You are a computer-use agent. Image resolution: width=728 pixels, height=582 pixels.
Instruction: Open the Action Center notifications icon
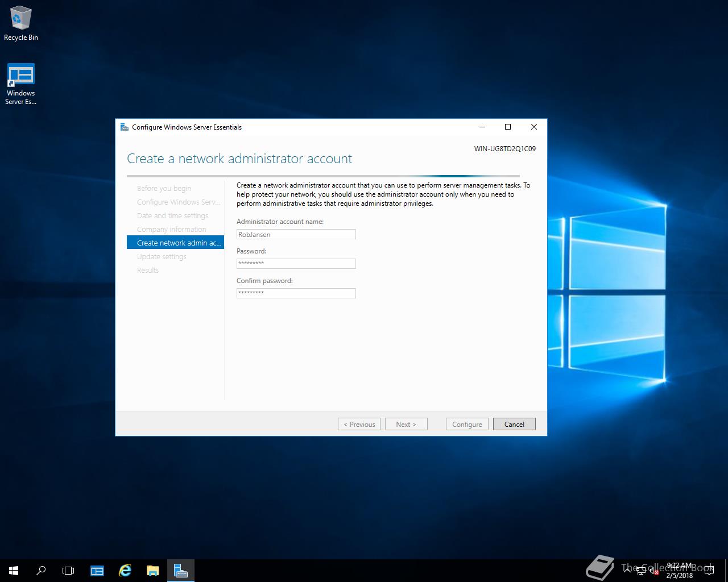[709, 571]
